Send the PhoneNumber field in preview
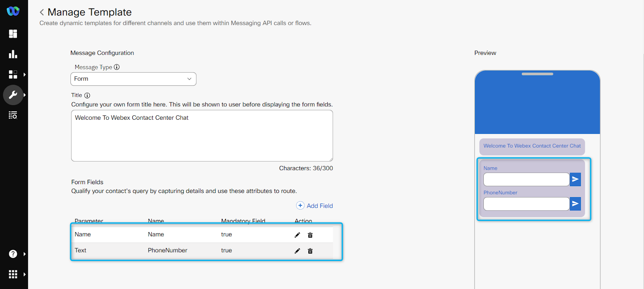644x289 pixels. (x=576, y=204)
